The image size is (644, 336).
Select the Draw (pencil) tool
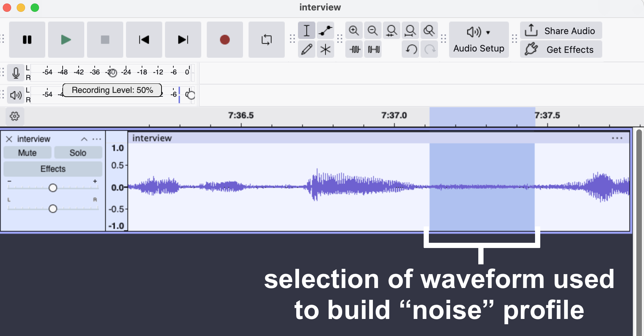307,49
